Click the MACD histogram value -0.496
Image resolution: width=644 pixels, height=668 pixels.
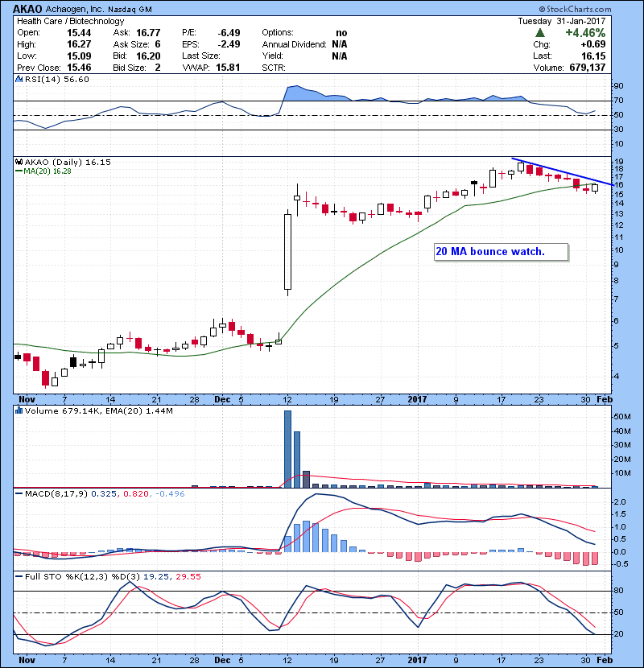pos(170,494)
